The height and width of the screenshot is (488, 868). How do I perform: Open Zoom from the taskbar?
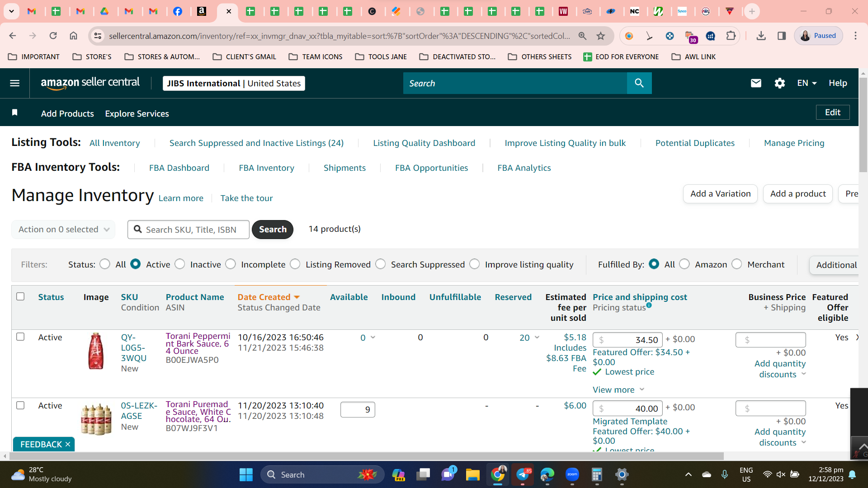572,474
